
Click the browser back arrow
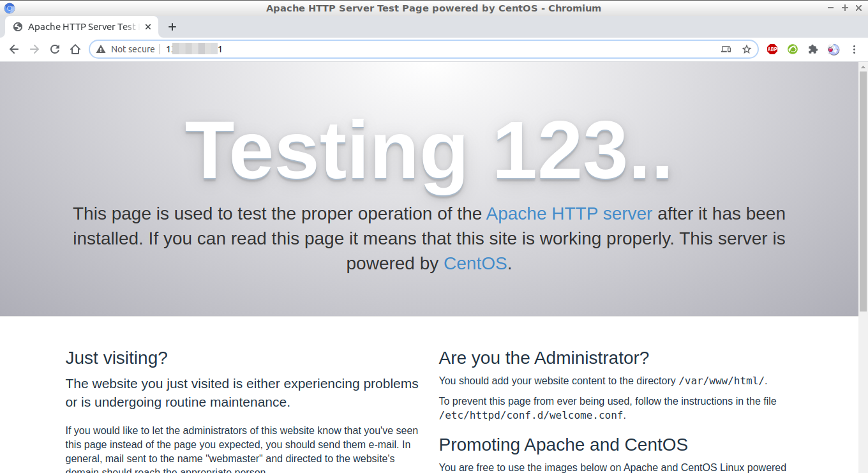click(14, 49)
